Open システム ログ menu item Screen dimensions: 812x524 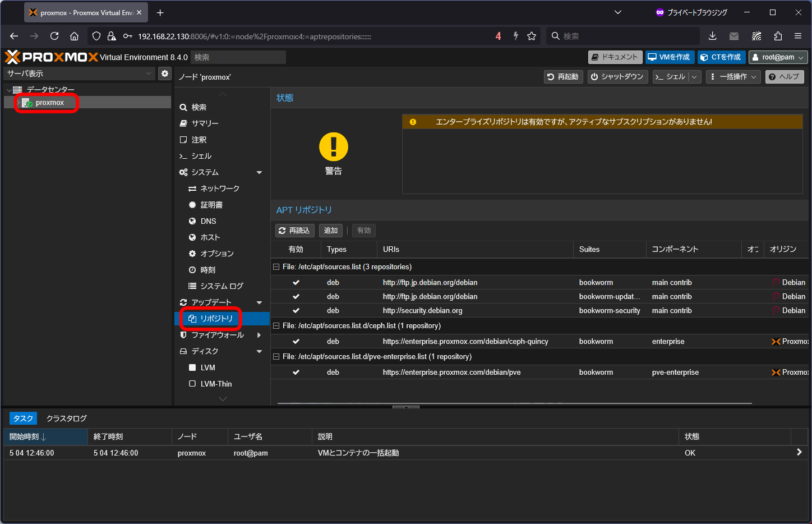[222, 286]
